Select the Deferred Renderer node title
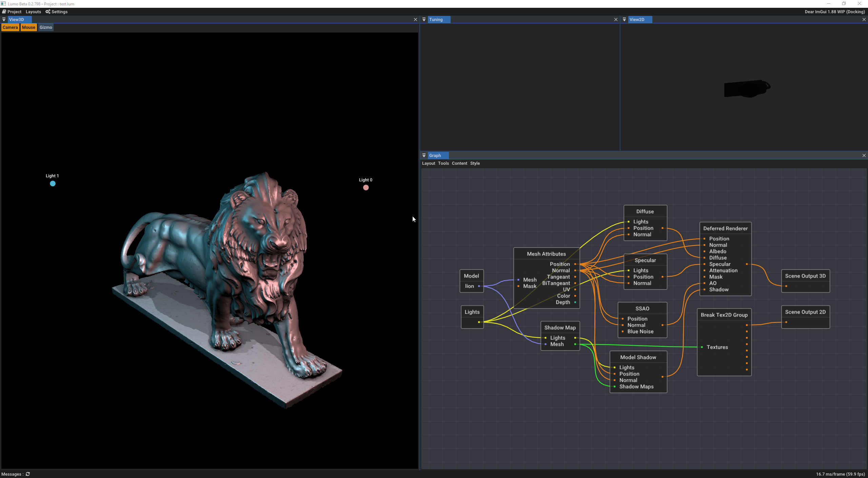This screenshot has height=478, width=868. [x=725, y=228]
